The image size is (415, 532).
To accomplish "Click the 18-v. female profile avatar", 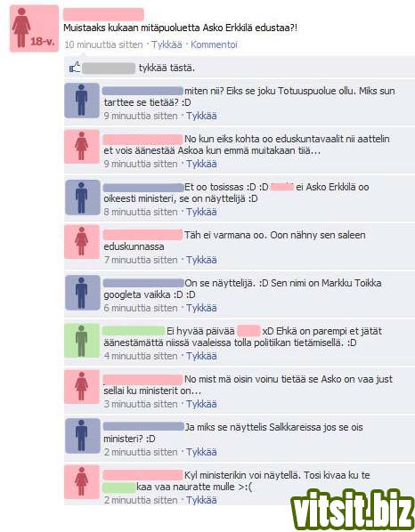I will (x=34, y=28).
